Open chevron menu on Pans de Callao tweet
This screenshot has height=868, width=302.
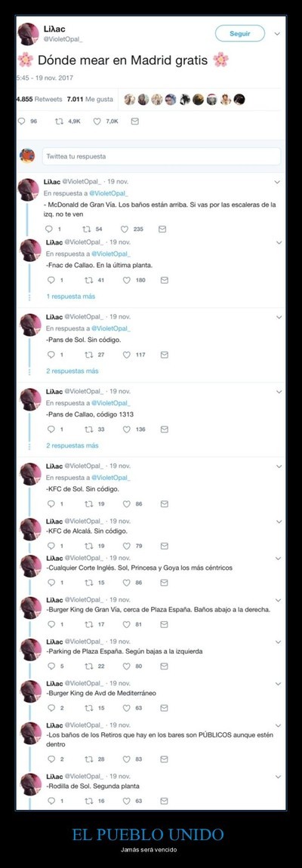[279, 392]
